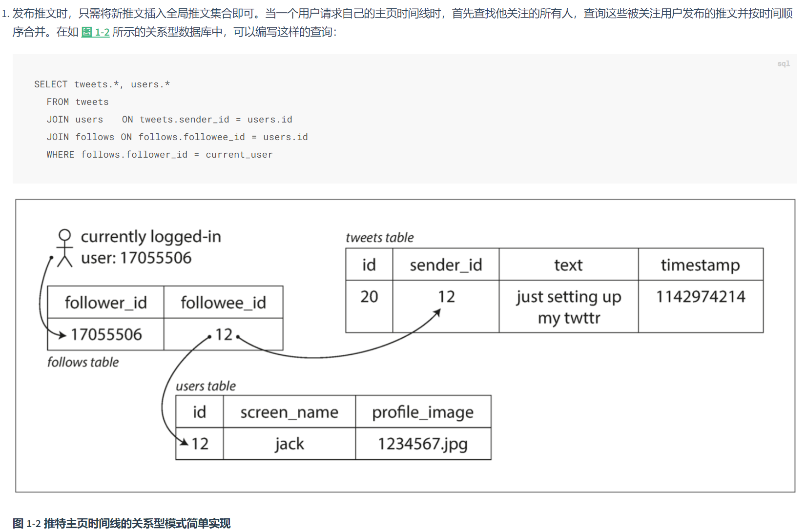Click the 1234567.jpg profile image cell
This screenshot has height=532, width=806.
click(423, 444)
